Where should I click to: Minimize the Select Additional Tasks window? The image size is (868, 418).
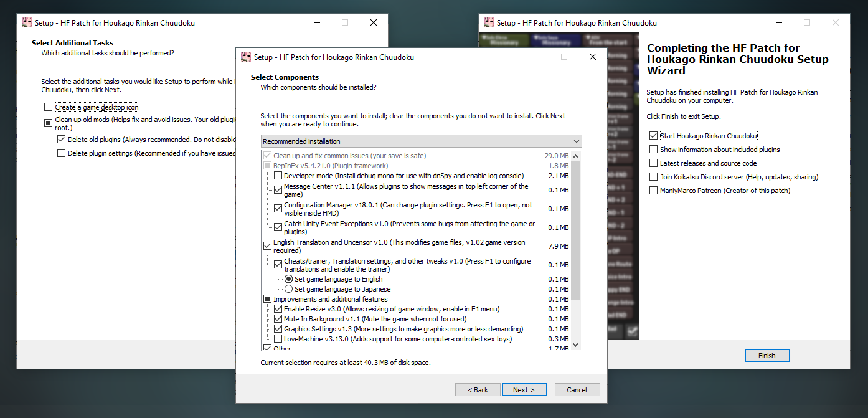click(x=316, y=22)
